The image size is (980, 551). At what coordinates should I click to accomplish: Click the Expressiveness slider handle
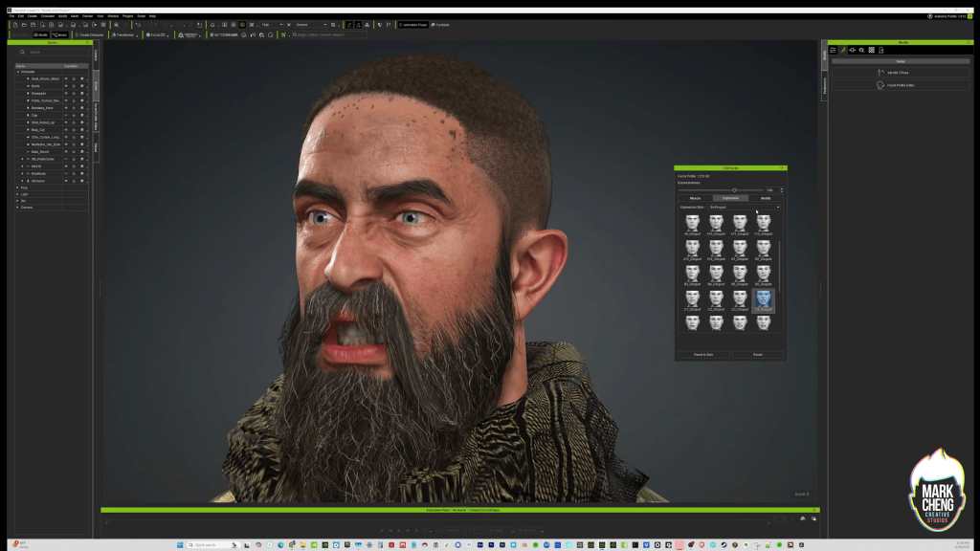click(734, 190)
